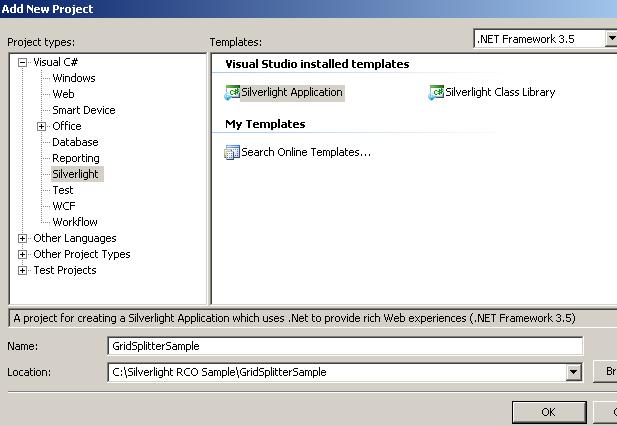Select the Web project type
Image resolution: width=617 pixels, height=426 pixels.
[x=63, y=94]
